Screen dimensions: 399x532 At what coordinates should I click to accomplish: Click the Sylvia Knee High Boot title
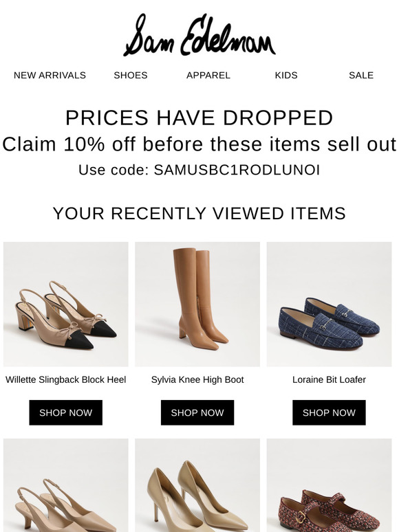click(x=197, y=379)
